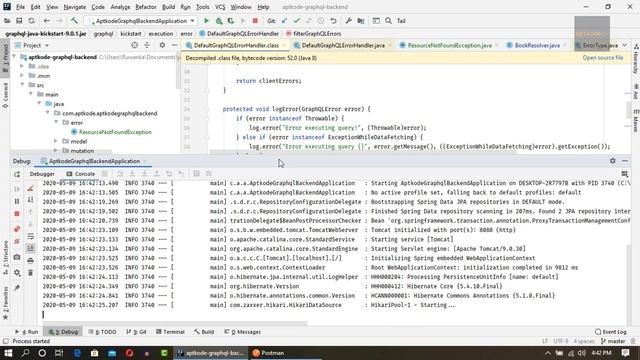This screenshot has height=360, width=640.
Task: Click the Debug bug icon in the top toolbar
Action: click(x=219, y=21)
